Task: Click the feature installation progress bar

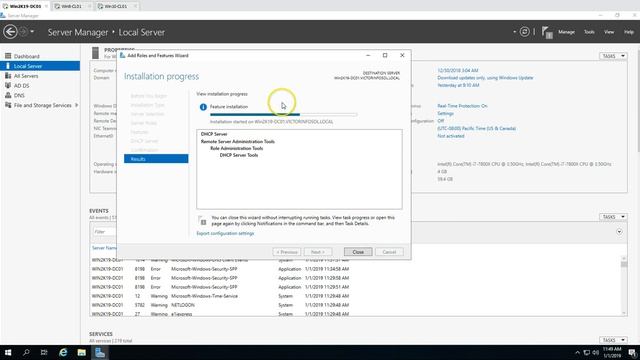Action: pyautogui.click(x=284, y=115)
